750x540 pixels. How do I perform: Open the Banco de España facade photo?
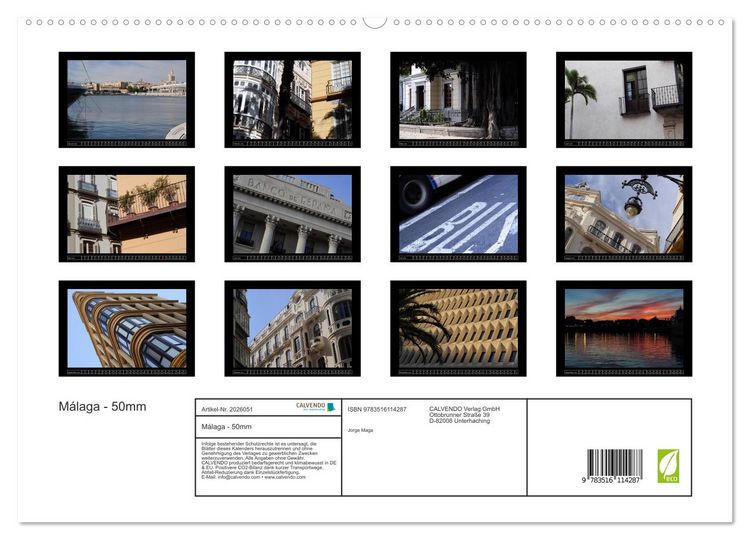pos(292,214)
